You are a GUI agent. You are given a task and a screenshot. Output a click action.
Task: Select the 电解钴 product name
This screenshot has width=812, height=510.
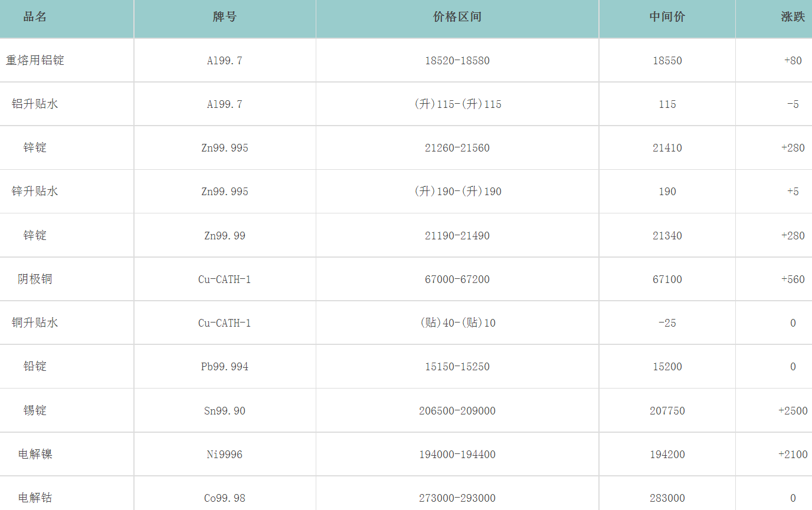click(x=35, y=498)
